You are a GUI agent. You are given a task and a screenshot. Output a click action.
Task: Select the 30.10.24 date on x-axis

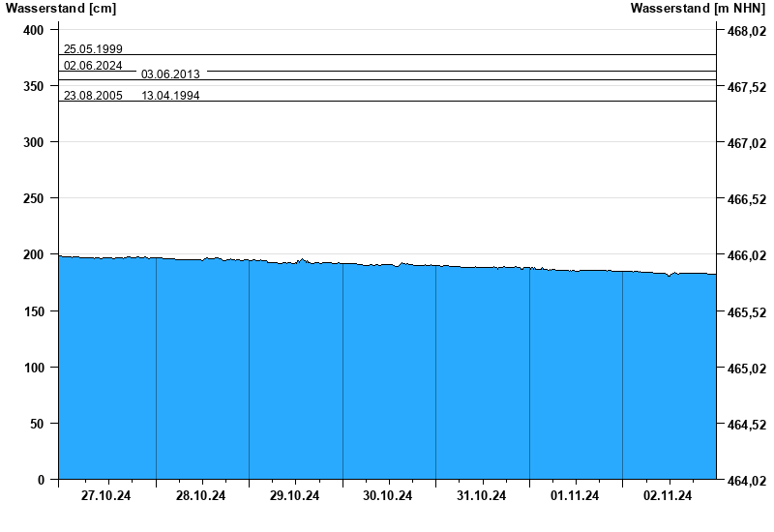(x=387, y=496)
